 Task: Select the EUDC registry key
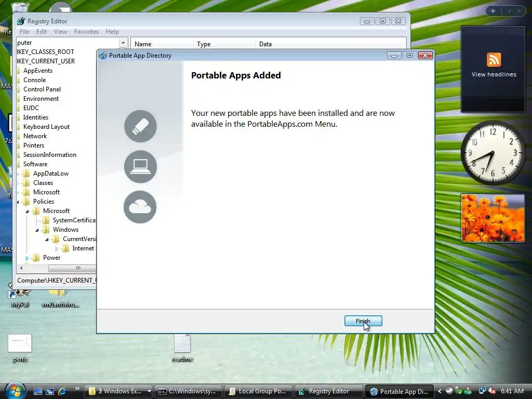31,108
